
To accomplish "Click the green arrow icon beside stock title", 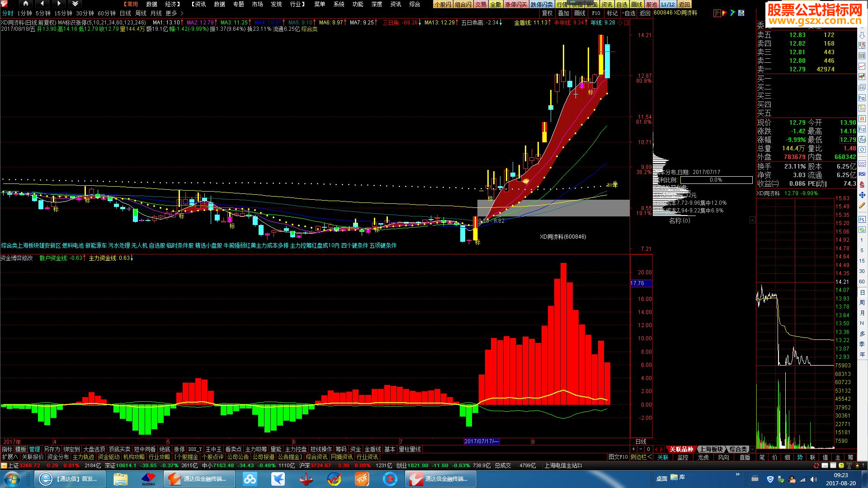I will (733, 13).
